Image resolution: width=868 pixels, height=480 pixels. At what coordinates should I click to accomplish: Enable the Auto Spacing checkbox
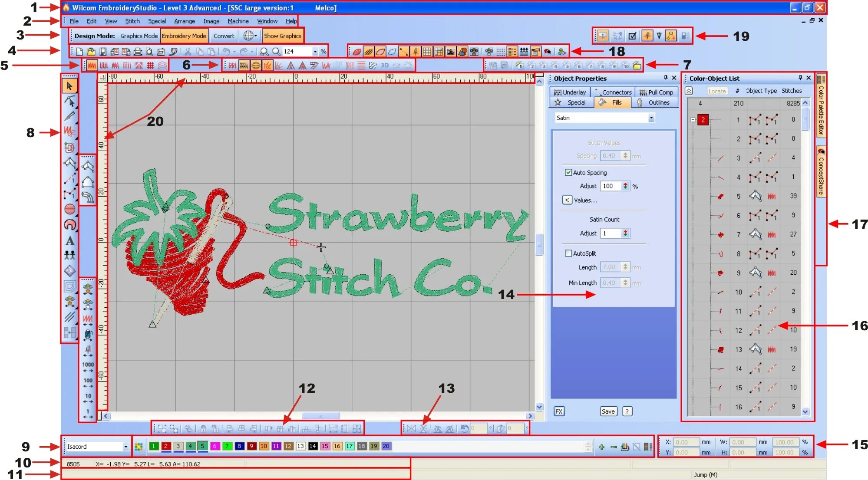pos(568,172)
